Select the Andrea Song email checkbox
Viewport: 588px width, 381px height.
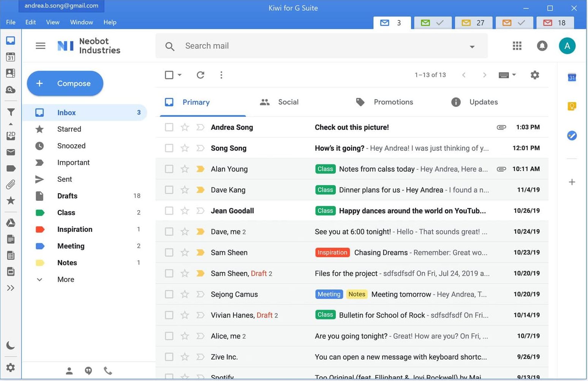(169, 128)
